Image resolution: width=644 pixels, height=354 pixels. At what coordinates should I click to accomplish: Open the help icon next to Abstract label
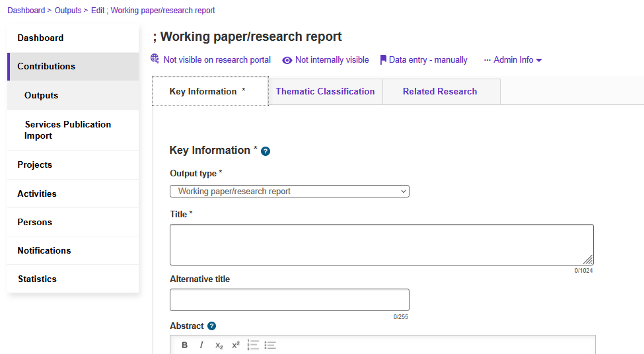point(211,326)
